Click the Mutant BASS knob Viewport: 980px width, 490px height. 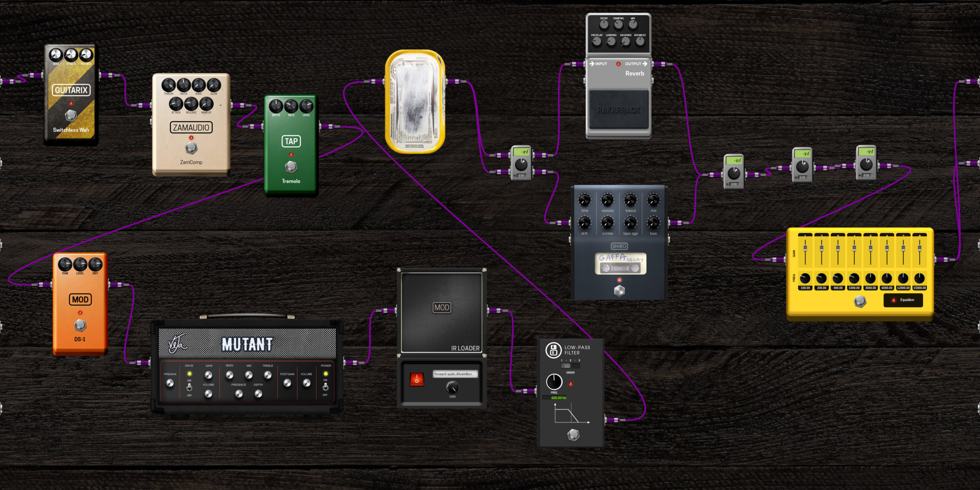[229, 375]
